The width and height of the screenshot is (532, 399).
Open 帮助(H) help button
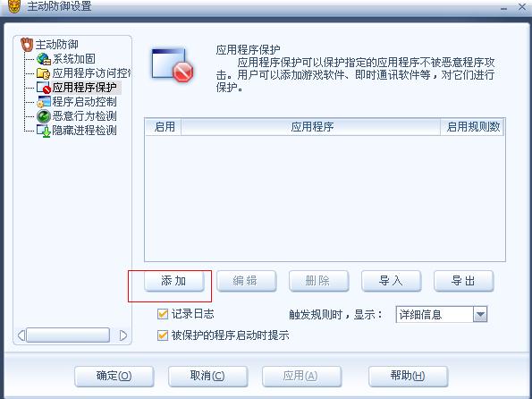(x=408, y=376)
